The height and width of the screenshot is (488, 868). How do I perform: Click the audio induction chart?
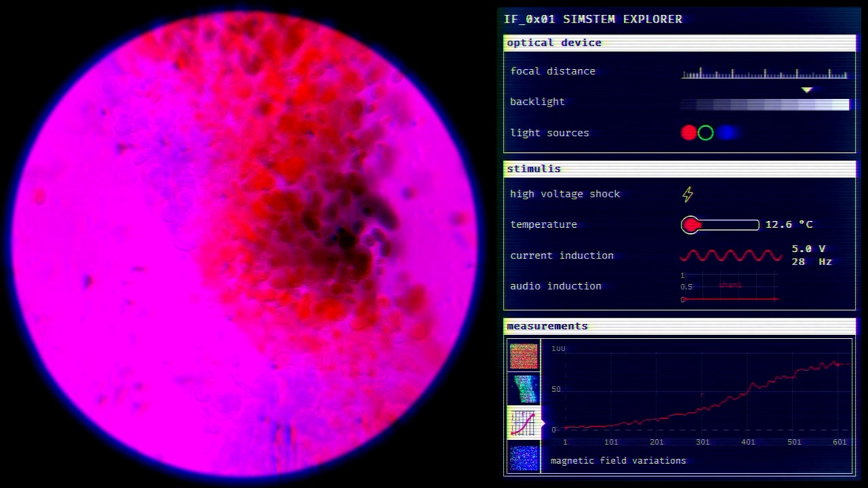coord(730,287)
